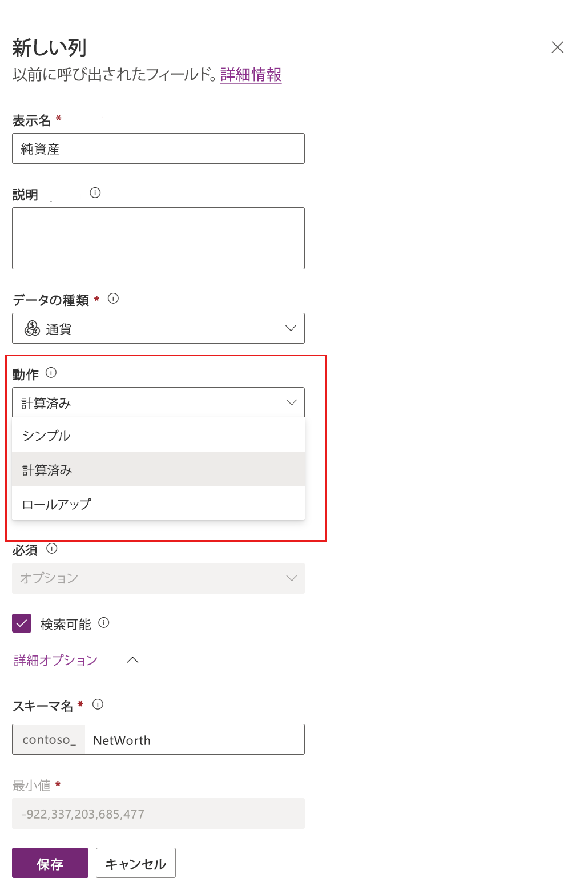Click the currency icon in the データの種類 field
Image resolution: width=588 pixels, height=886 pixels.
[x=31, y=328]
